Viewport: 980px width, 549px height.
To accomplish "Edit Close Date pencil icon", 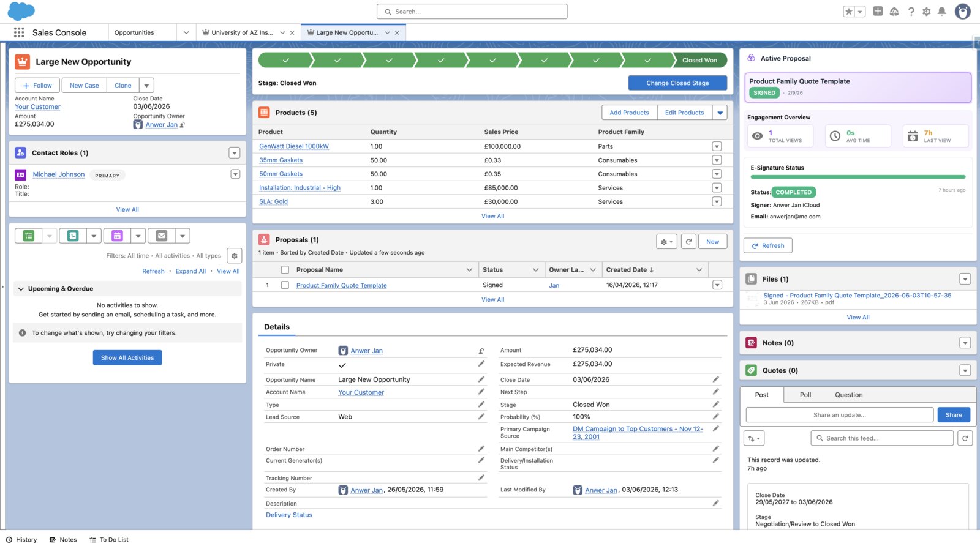I will point(715,379).
